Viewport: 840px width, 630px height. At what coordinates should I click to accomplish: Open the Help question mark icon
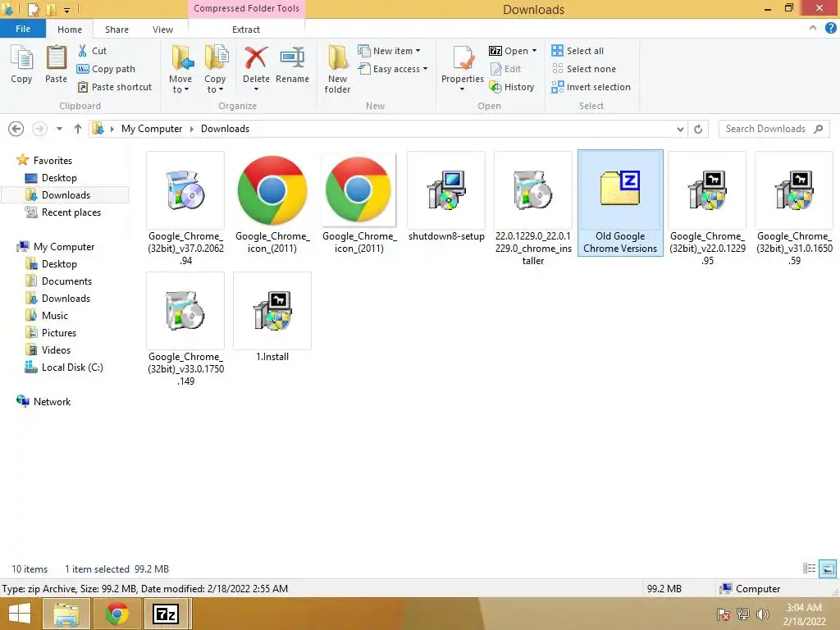[831, 29]
